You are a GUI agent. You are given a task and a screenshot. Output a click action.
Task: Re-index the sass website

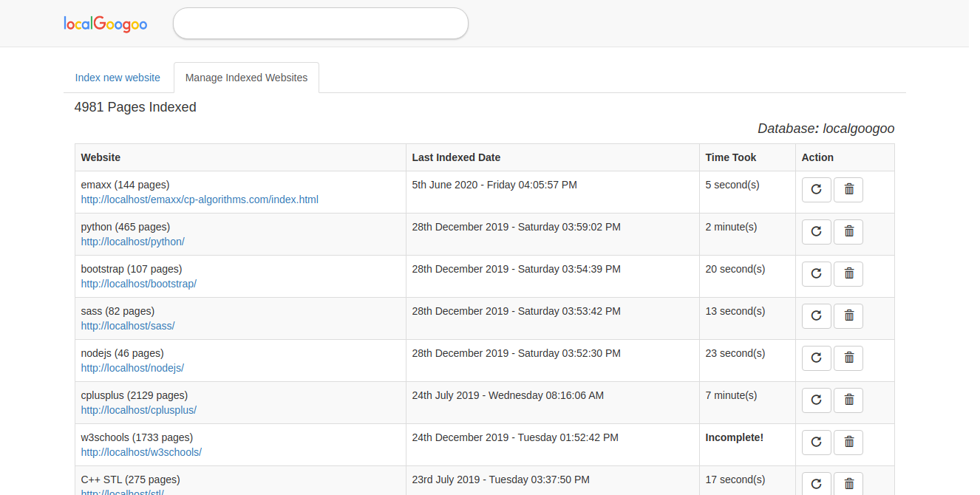(817, 316)
